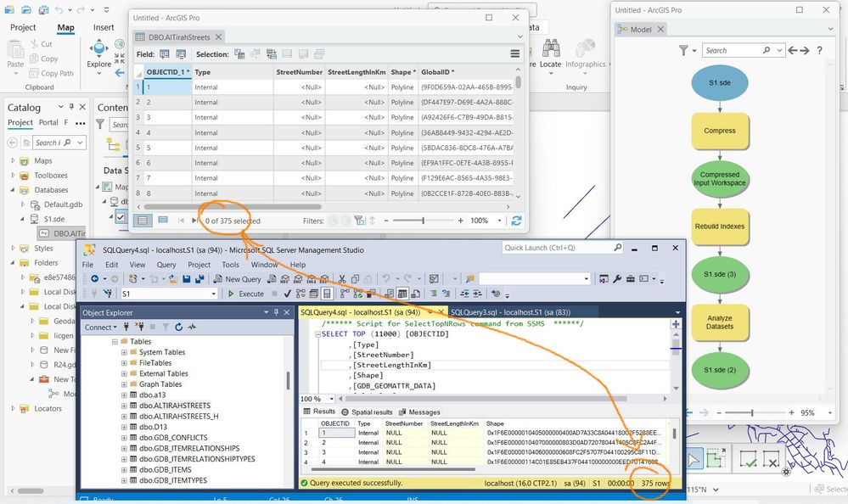Click the Cut scissors icon in SSMS toolbar

[x=342, y=279]
